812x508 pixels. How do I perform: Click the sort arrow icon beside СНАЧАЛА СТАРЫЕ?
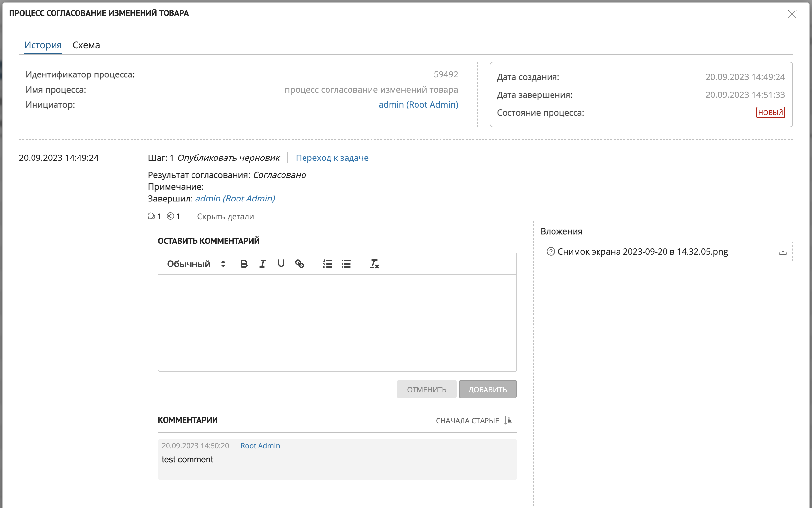coord(508,420)
